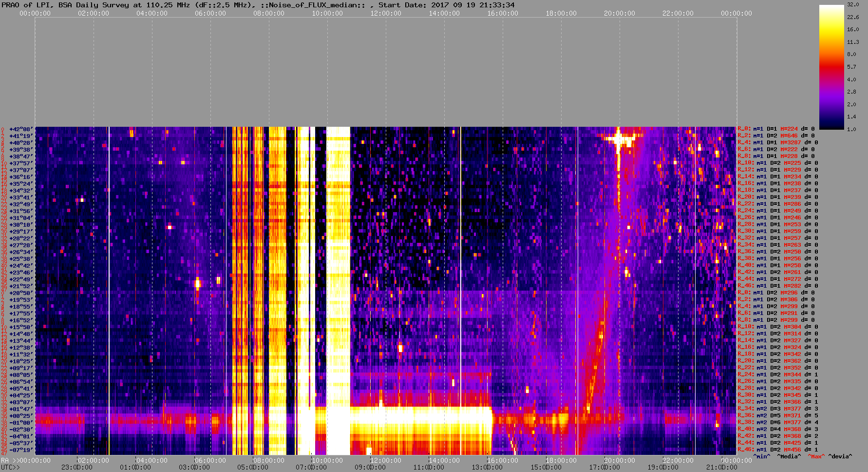868x472 pixels.
Task: Click the R_2 row with M=646
Action: click(776, 136)
